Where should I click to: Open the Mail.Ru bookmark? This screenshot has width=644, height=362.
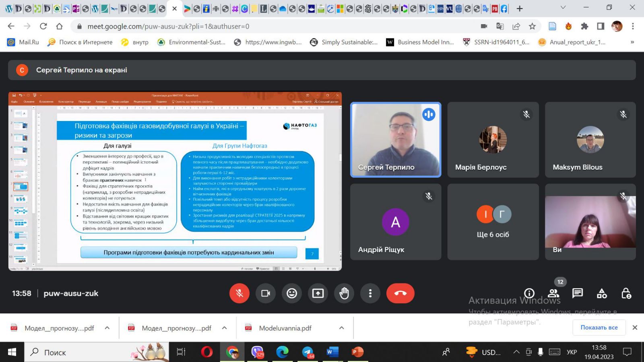tap(23, 42)
